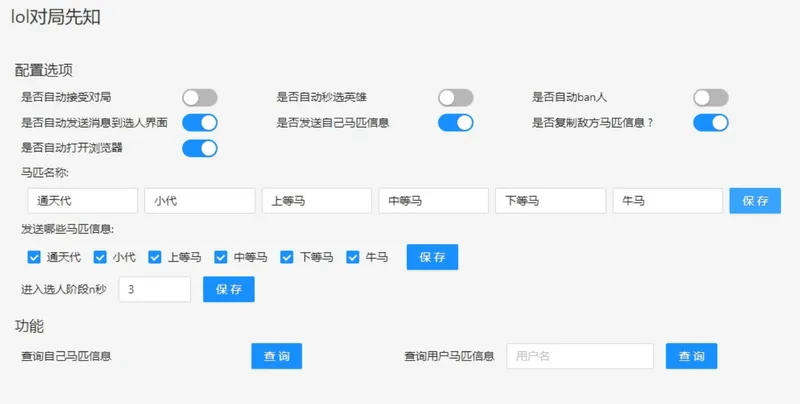The height and width of the screenshot is (404, 800).
Task: Uncheck the 下等马 checkbox
Action: pyautogui.click(x=287, y=257)
